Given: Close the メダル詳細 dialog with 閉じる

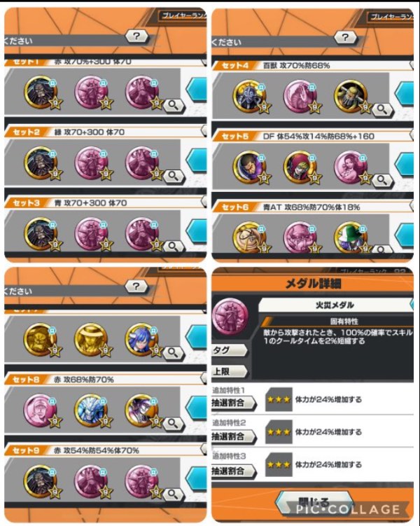Looking at the screenshot, I should (314, 502).
